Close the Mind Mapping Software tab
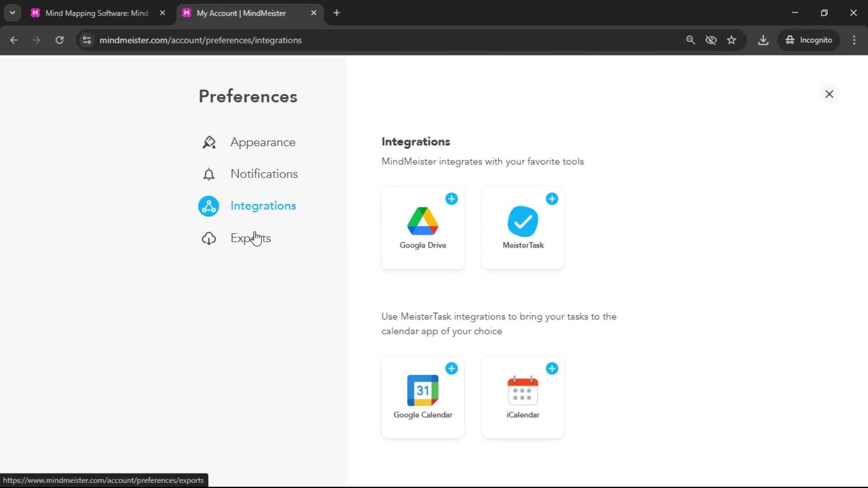The height and width of the screenshot is (488, 868). [163, 13]
